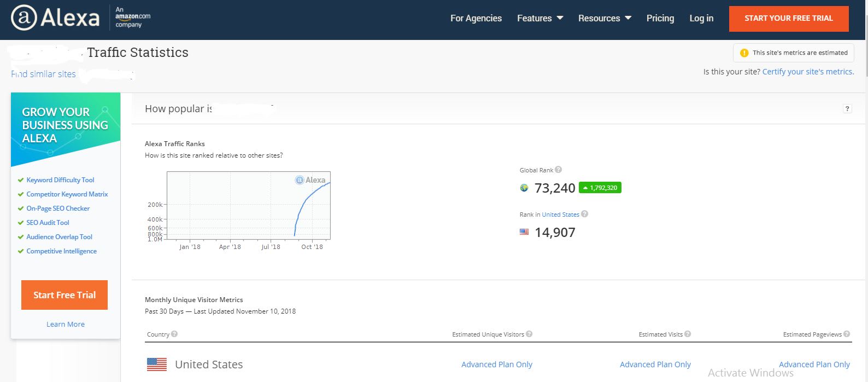
Task: Click the Alexa logo in the header
Action: pyautogui.click(x=55, y=18)
